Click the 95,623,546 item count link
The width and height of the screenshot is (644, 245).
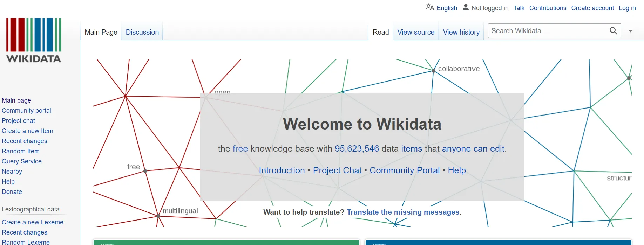357,149
